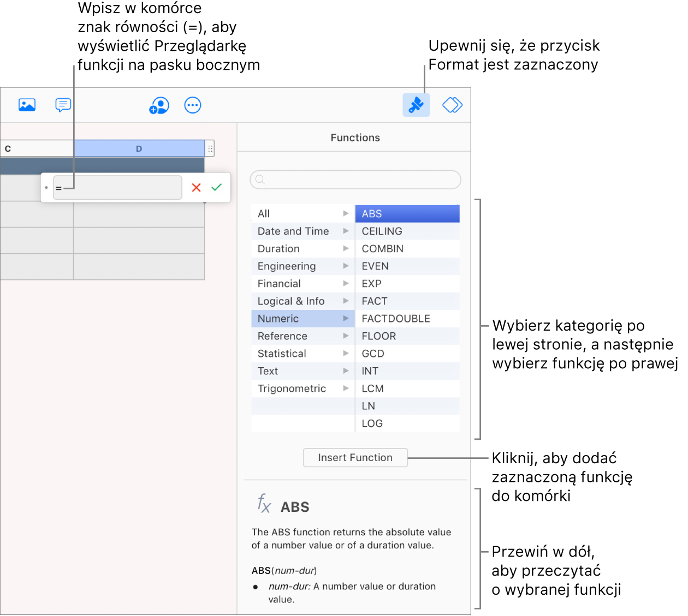
Task: Select the Date and Time category
Action: [303, 231]
